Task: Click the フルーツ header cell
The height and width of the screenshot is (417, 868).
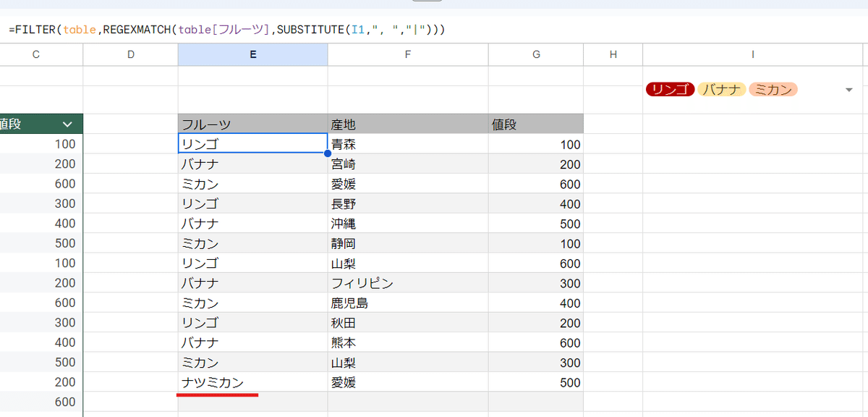Action: 253,124
